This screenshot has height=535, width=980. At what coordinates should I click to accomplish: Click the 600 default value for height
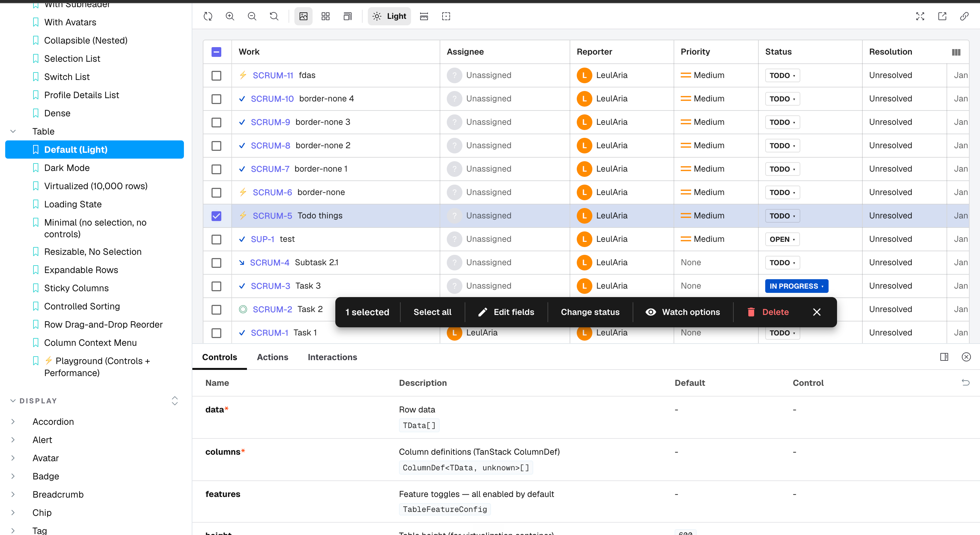tap(685, 533)
